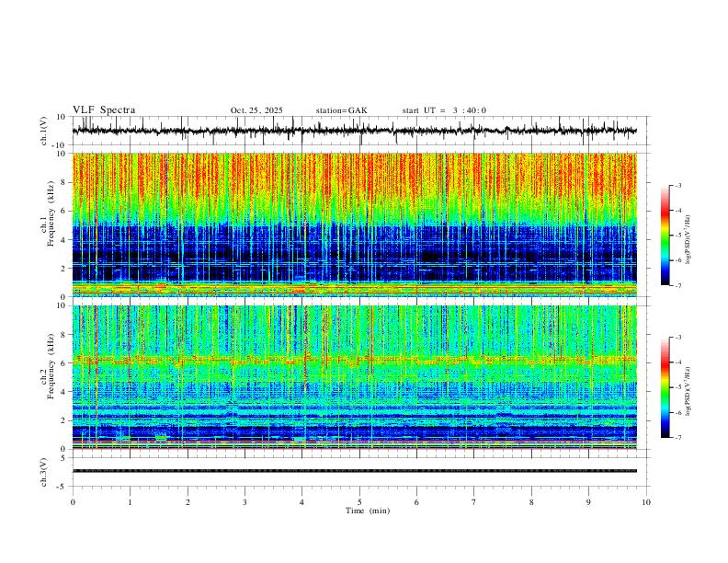728x563 pixels.
Task: Click time axis tick label "5"
Action: pos(359,502)
